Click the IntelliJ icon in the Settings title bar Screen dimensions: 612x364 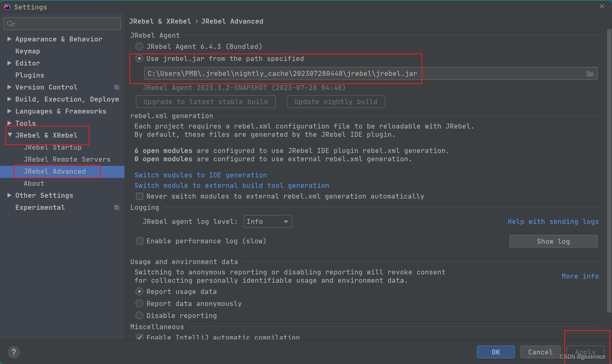point(7,7)
